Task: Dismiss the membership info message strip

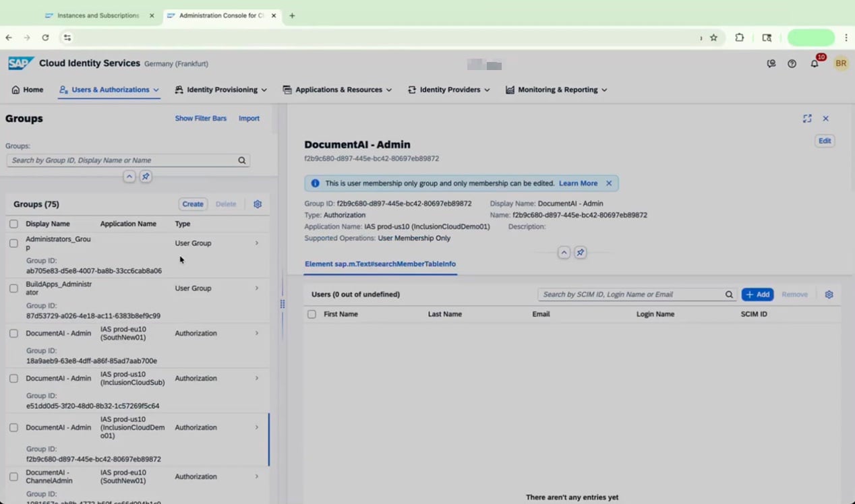Action: click(x=609, y=183)
